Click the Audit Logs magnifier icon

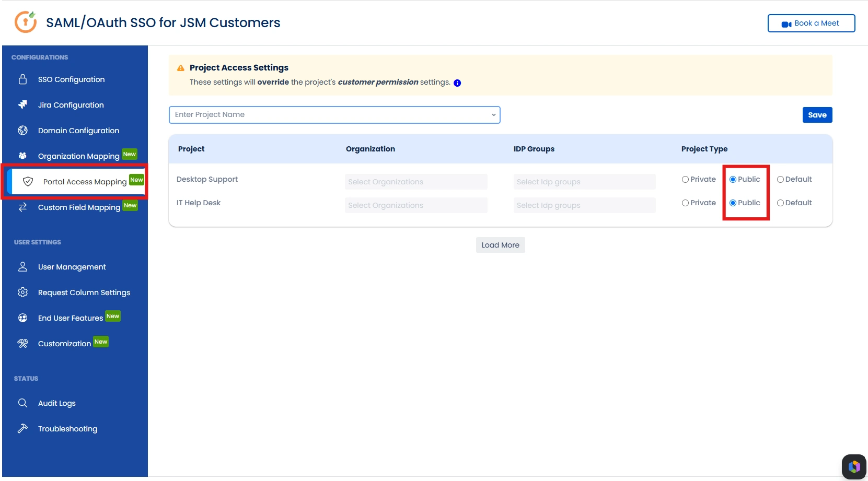(22, 403)
